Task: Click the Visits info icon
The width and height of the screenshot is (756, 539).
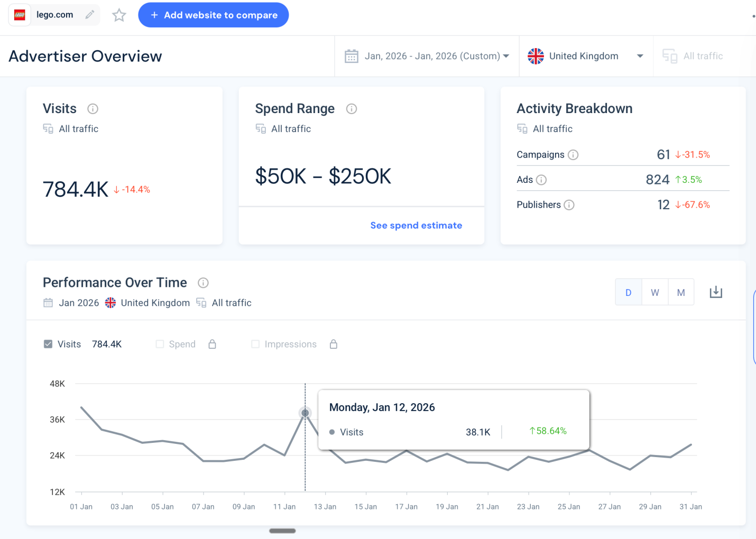Action: [93, 109]
